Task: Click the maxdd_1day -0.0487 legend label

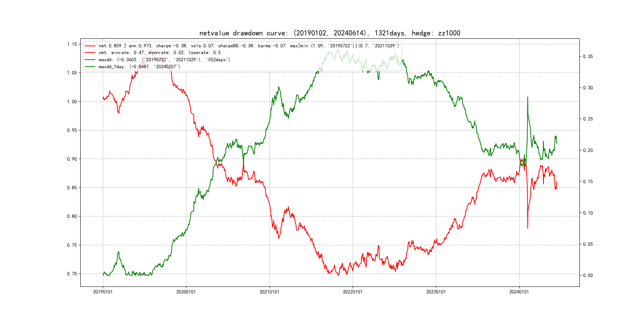Action: point(139,67)
